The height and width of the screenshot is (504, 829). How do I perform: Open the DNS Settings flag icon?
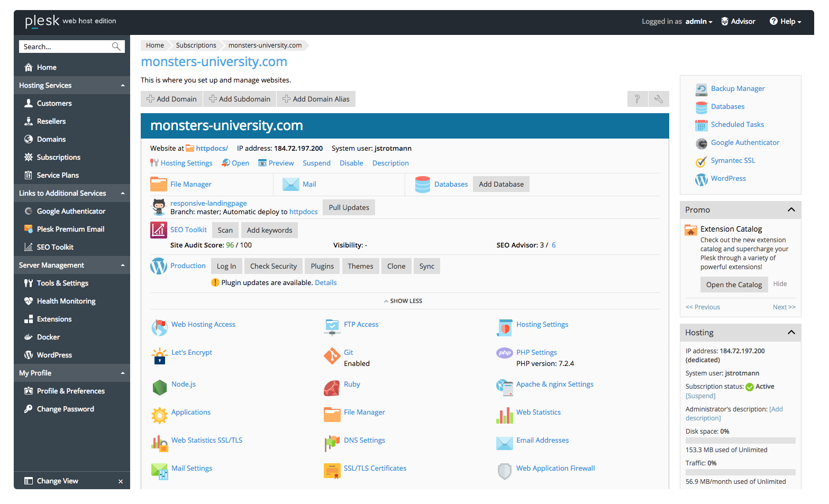coord(332,444)
